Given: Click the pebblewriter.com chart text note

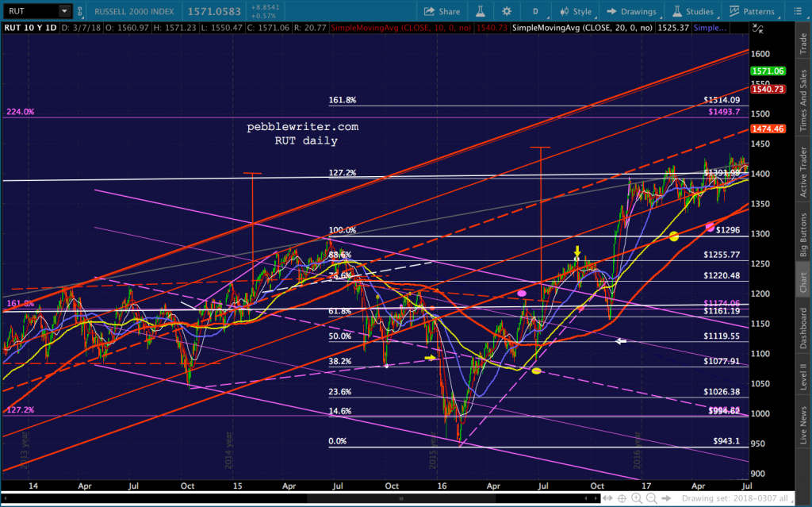Looking at the screenshot, I should [302, 126].
